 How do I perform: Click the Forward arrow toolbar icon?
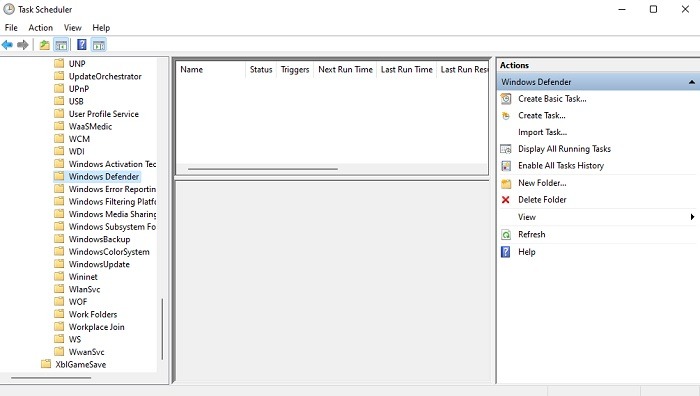coord(22,45)
